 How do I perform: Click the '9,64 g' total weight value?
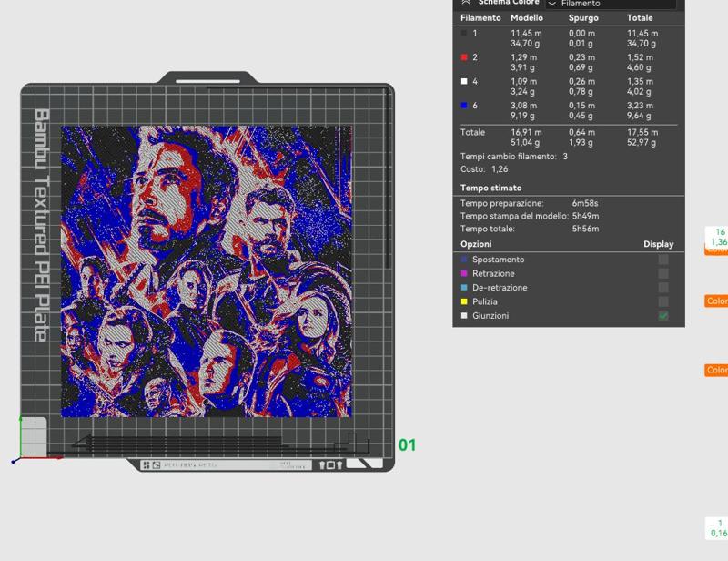click(639, 116)
